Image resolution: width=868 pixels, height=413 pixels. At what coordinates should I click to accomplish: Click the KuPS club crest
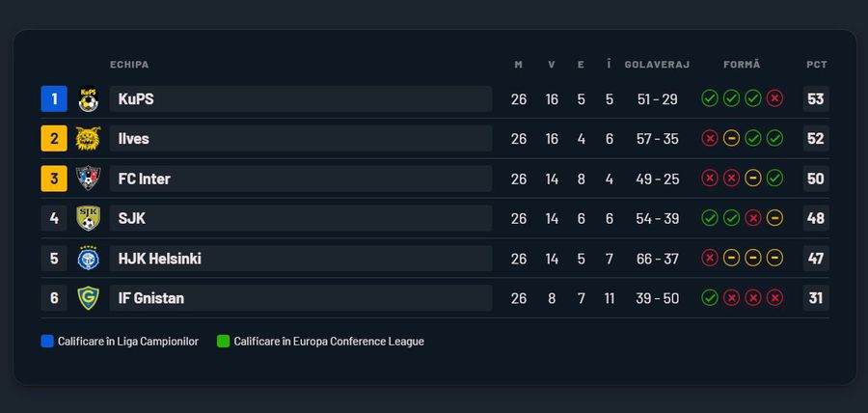click(x=88, y=98)
